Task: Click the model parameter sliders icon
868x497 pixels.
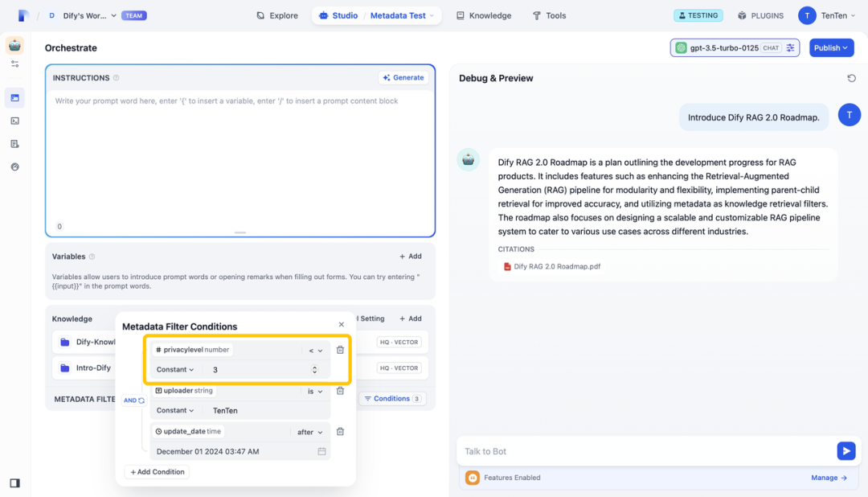Action: [791, 47]
